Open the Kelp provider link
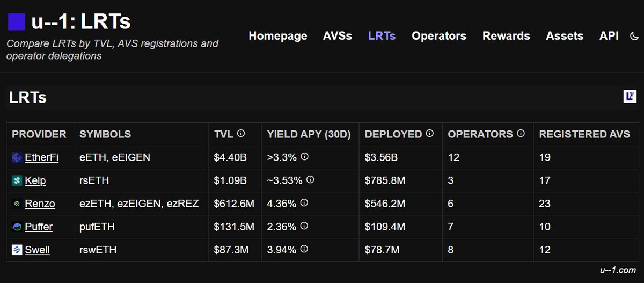644x283 pixels. (35, 180)
